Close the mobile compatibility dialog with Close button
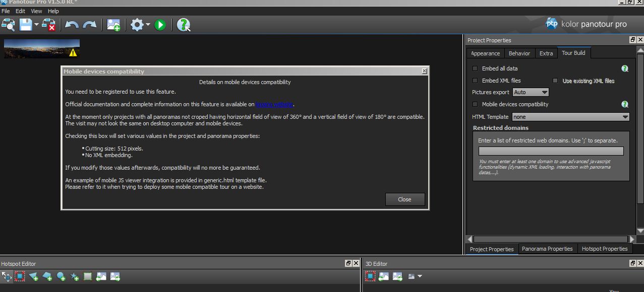The height and width of the screenshot is (292, 644). (404, 199)
